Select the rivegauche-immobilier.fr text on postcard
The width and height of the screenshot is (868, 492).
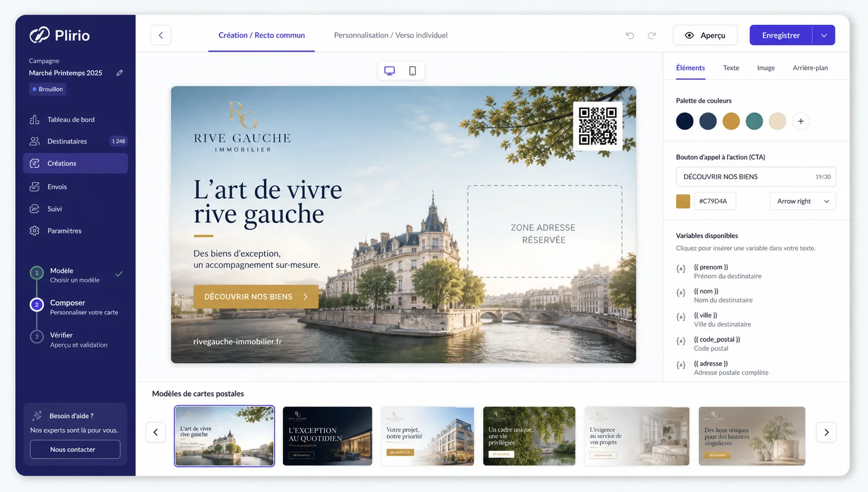click(238, 342)
